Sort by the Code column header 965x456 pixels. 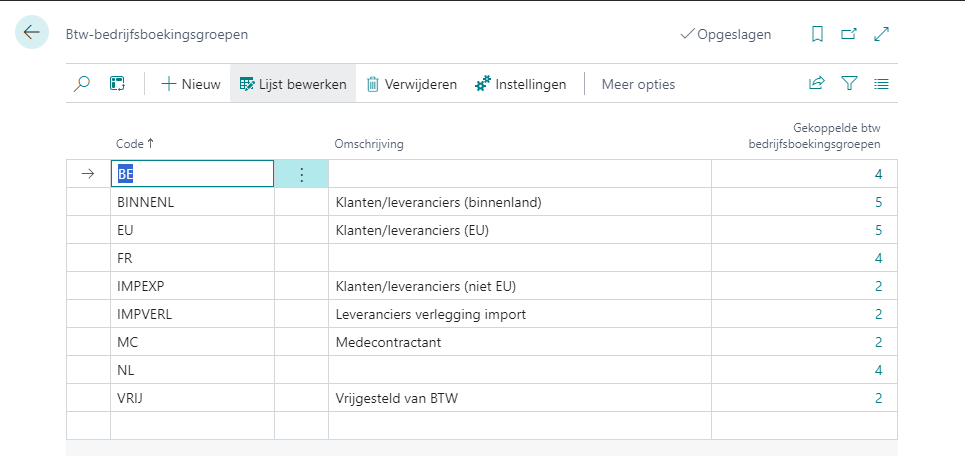click(x=135, y=144)
